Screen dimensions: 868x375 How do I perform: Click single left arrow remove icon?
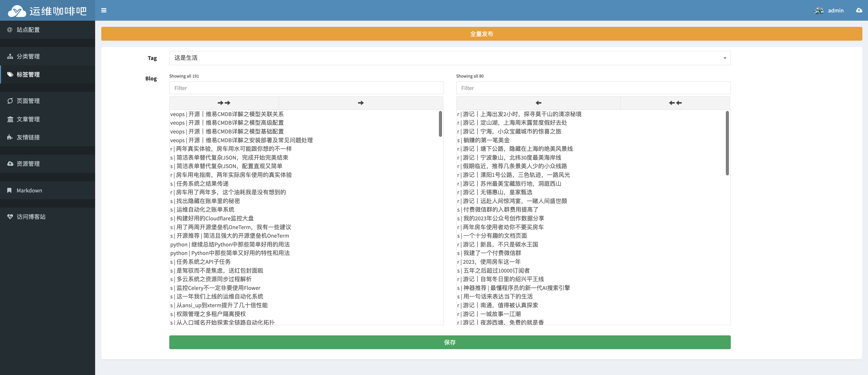538,103
